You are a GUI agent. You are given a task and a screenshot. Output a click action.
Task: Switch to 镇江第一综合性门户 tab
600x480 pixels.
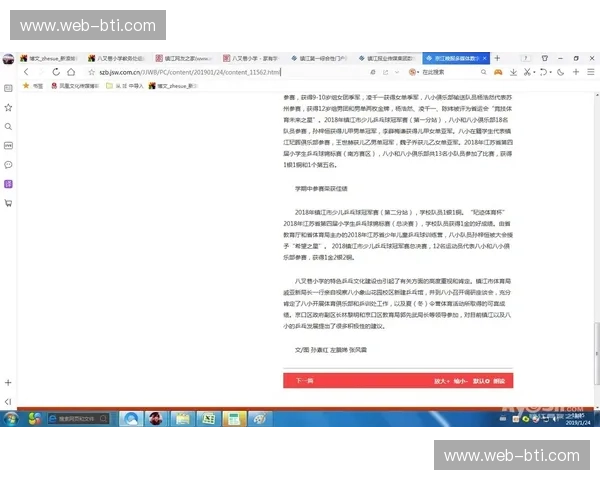click(x=320, y=58)
